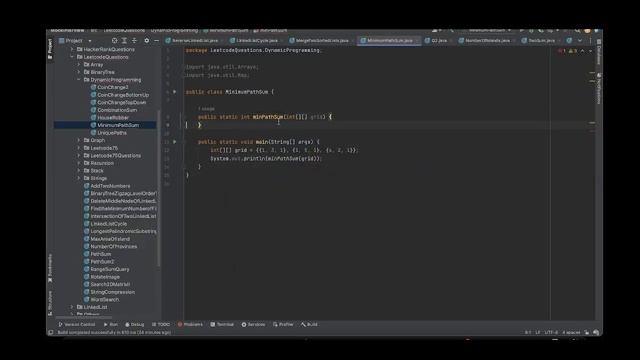Collapse LeetcodeQuestions folder

[72, 57]
